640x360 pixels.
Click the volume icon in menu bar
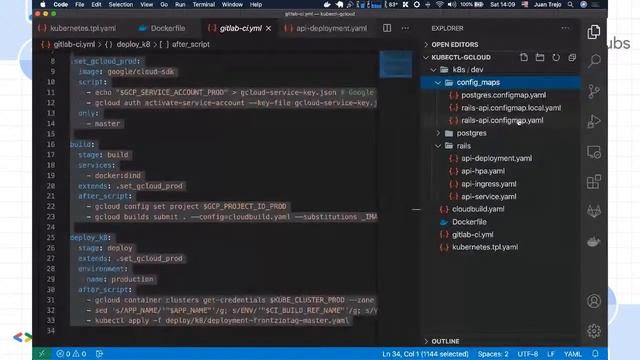point(452,4)
